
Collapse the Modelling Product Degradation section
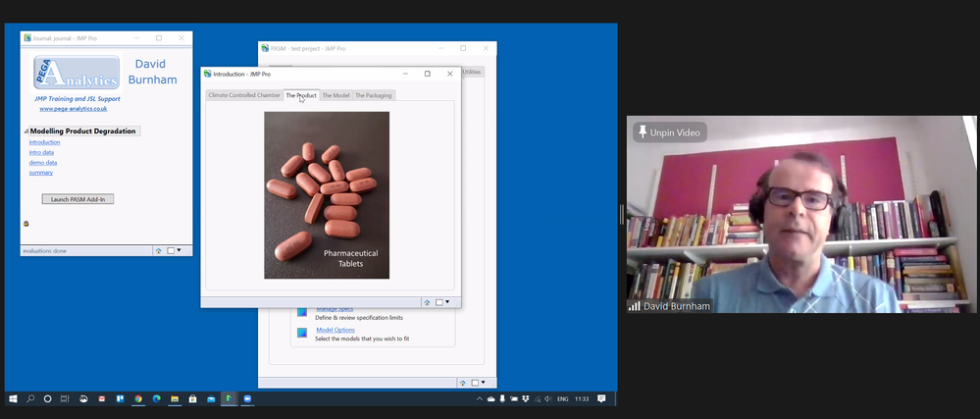pyautogui.click(x=26, y=131)
